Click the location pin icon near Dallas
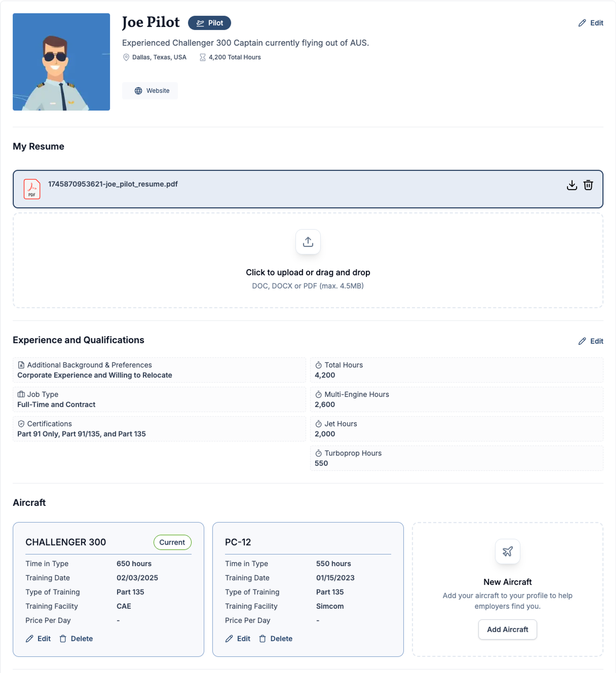The image size is (616, 673). coord(126,57)
